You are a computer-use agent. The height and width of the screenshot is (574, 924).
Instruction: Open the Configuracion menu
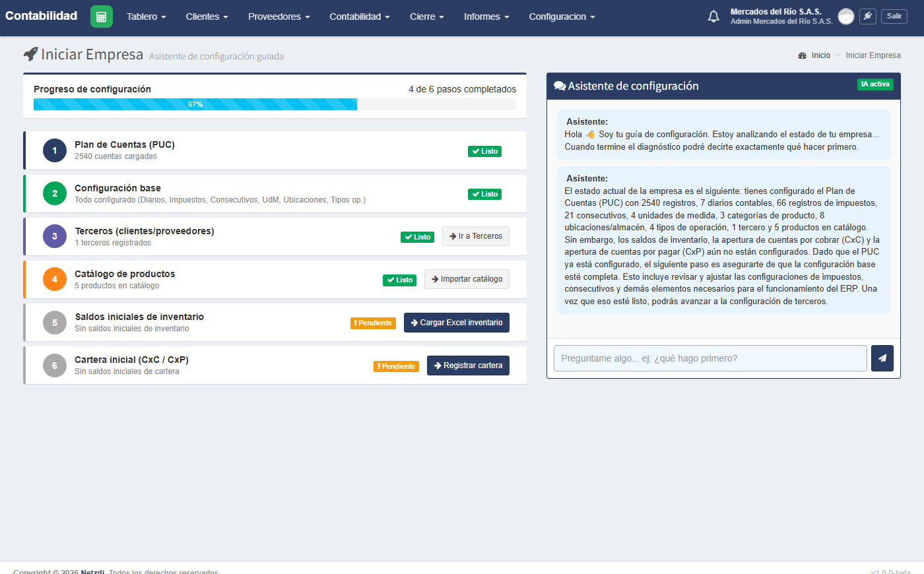562,16
